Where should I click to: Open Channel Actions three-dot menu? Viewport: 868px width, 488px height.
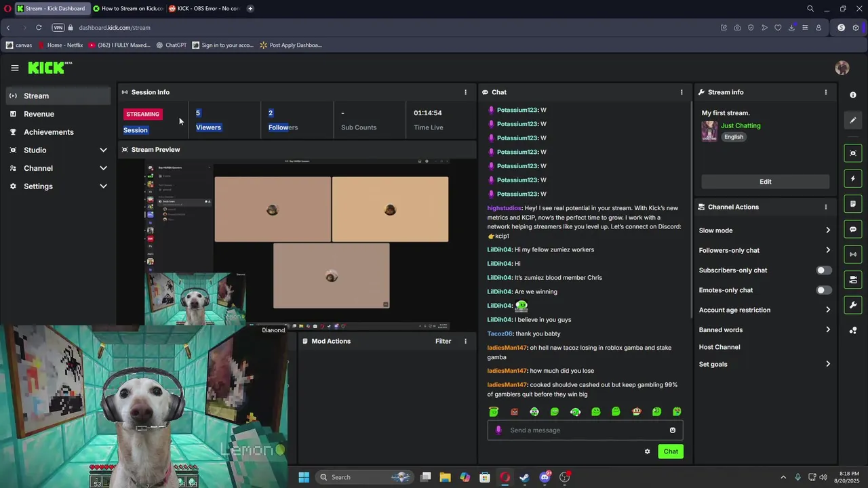[825, 207]
